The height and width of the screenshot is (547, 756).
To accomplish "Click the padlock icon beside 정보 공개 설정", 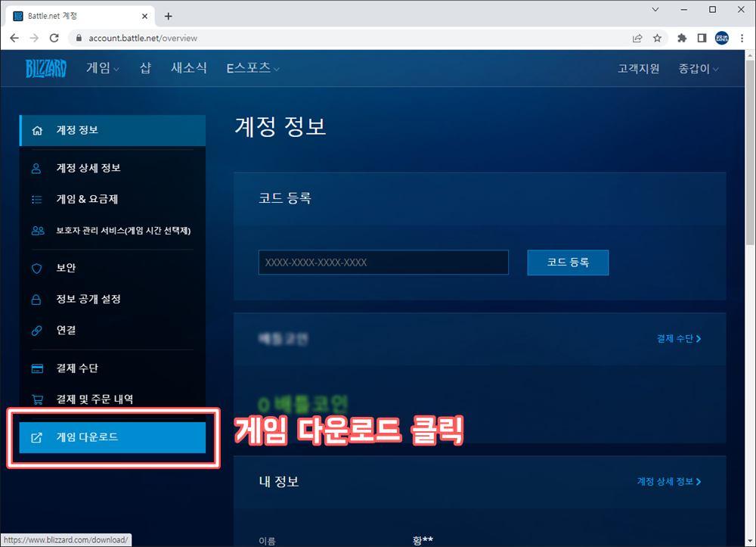I will click(36, 300).
